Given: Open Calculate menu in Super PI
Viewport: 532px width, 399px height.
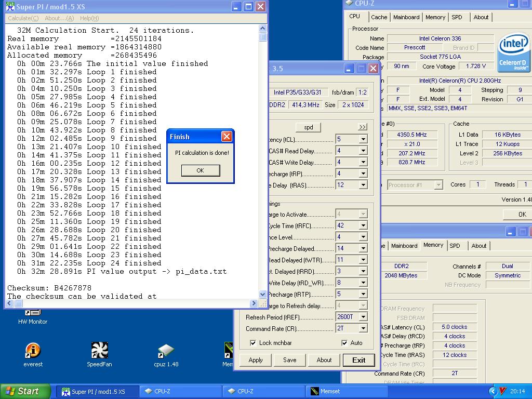Looking at the screenshot, I should (23, 18).
